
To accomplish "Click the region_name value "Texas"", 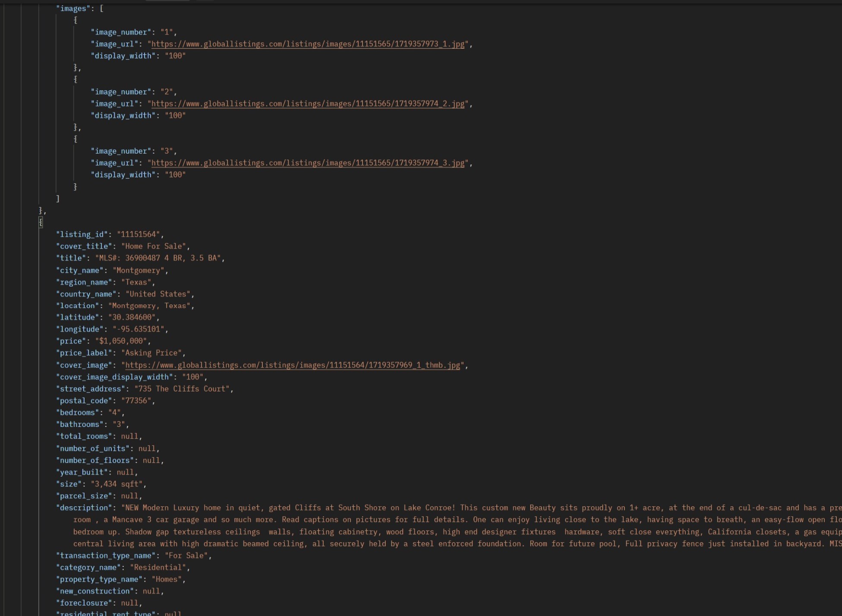I will coord(136,282).
